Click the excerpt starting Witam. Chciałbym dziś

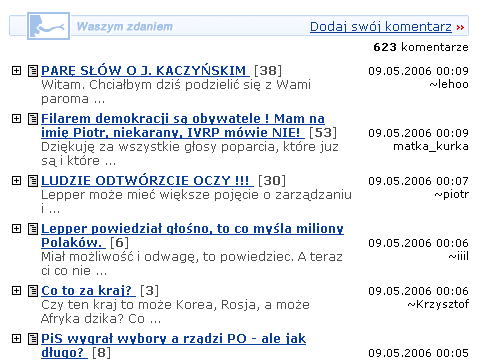click(176, 92)
